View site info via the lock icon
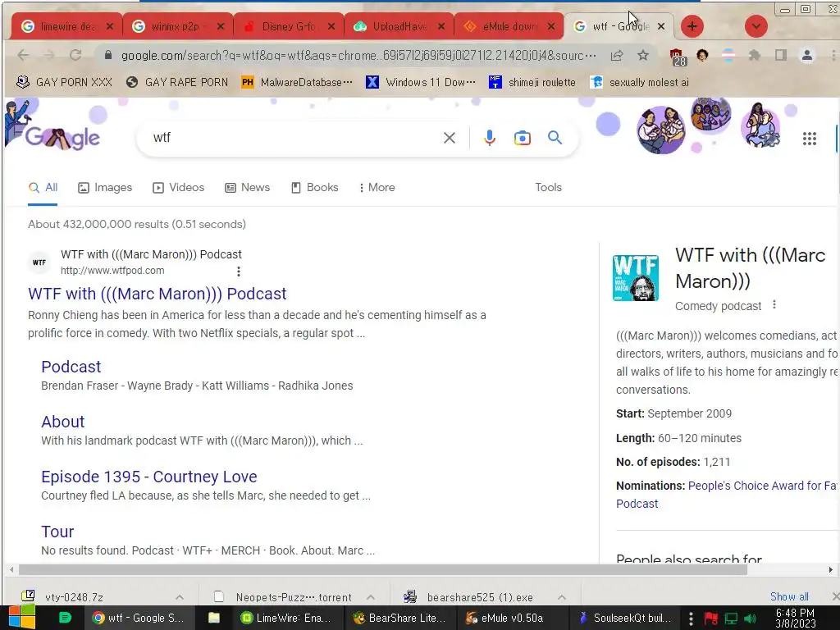Image resolution: width=840 pixels, height=630 pixels. (108, 55)
